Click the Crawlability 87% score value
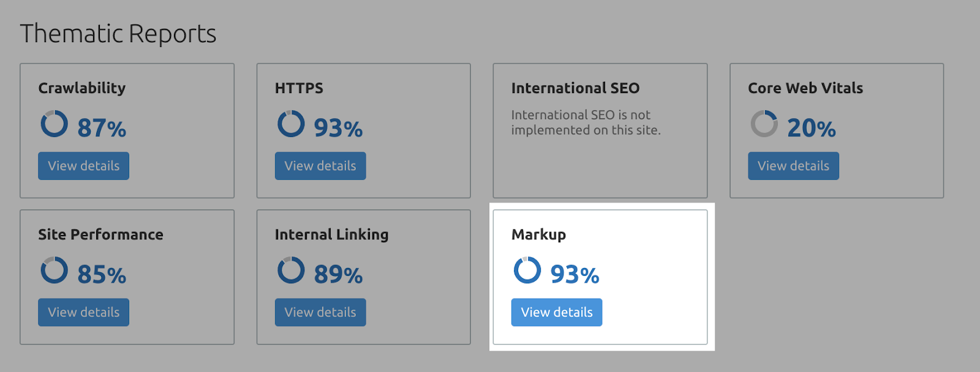The width and height of the screenshot is (980, 372). (x=102, y=128)
